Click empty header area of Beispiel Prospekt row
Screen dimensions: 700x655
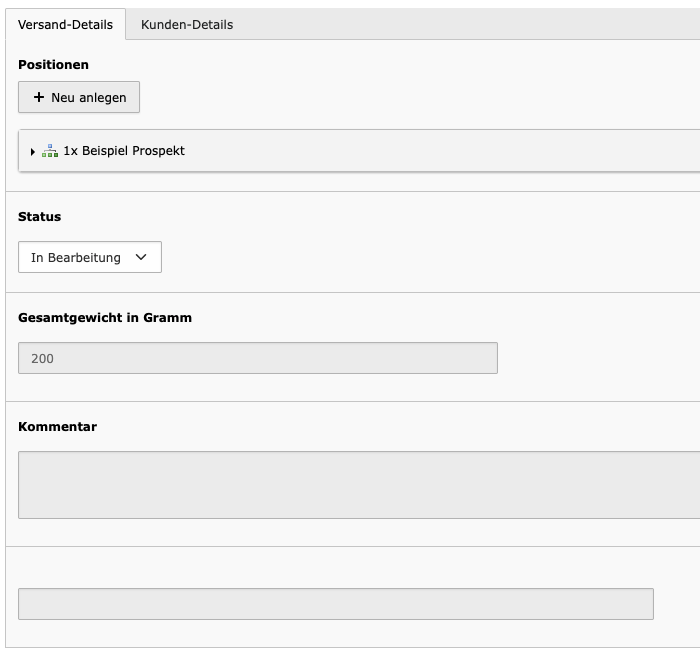(x=442, y=151)
